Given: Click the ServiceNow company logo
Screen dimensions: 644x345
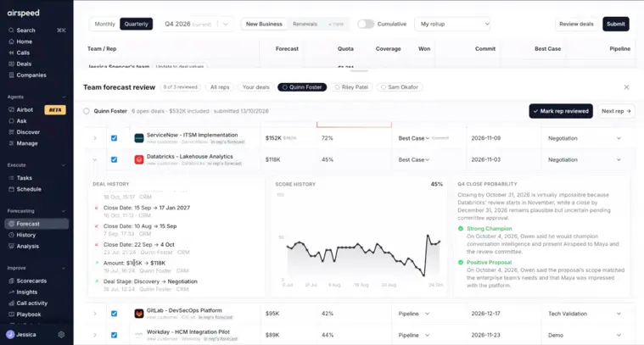Looking at the screenshot, I should point(139,138).
